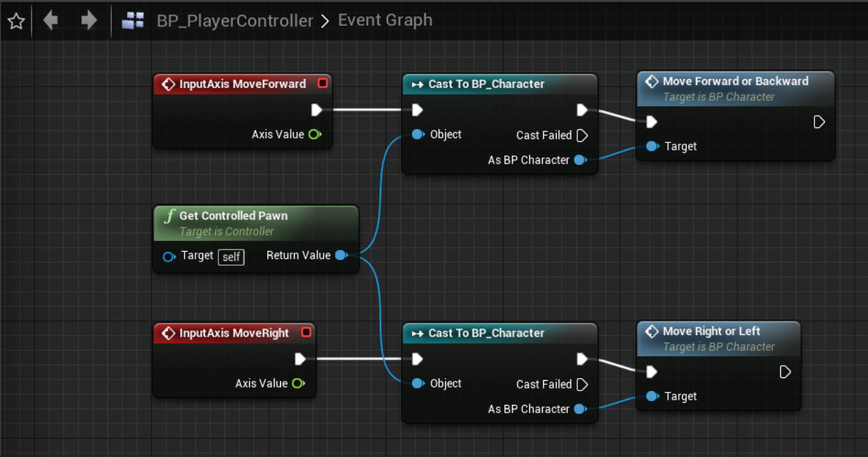Click exec output pin of the cast node wired to Move Forward or Backward
Viewport: 868px width, 457px height.
(582, 110)
